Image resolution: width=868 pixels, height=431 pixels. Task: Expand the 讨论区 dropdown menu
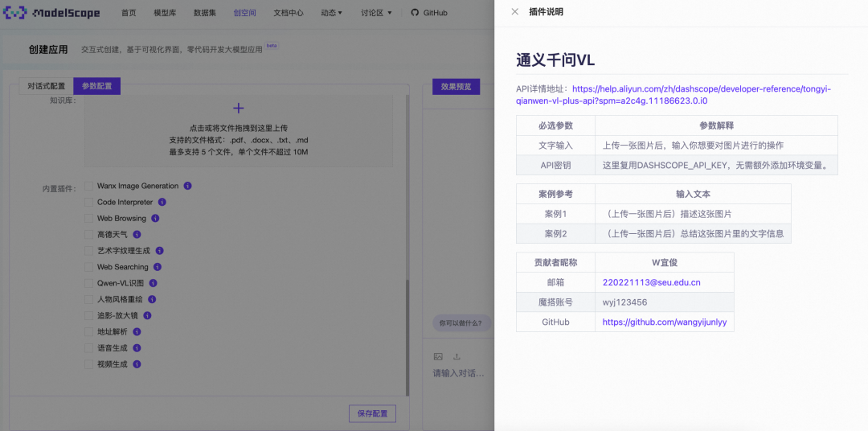click(376, 13)
